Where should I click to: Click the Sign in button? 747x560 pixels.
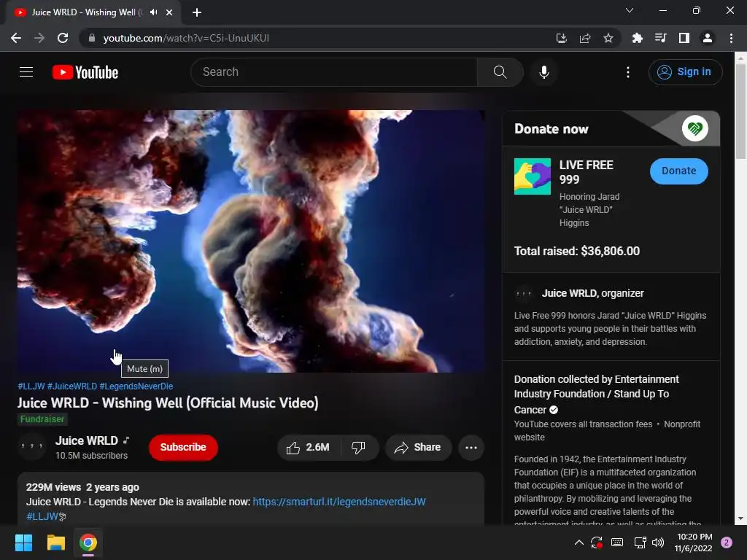tap(685, 72)
